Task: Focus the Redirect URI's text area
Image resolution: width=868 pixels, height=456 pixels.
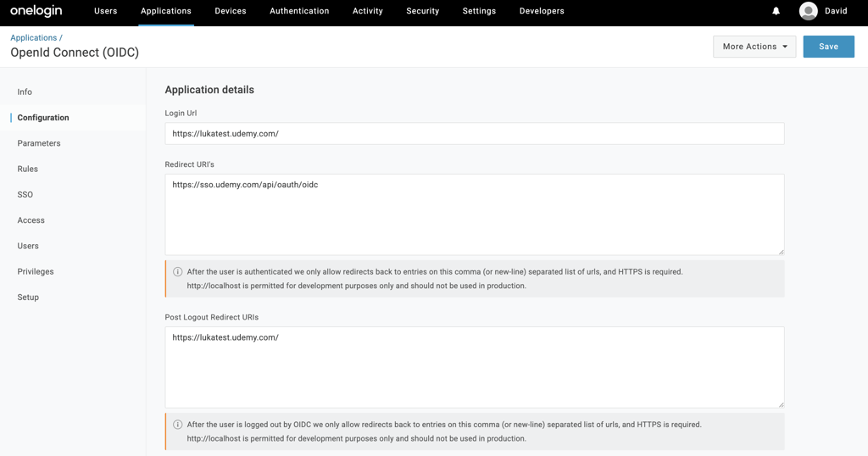Action: [x=475, y=214]
